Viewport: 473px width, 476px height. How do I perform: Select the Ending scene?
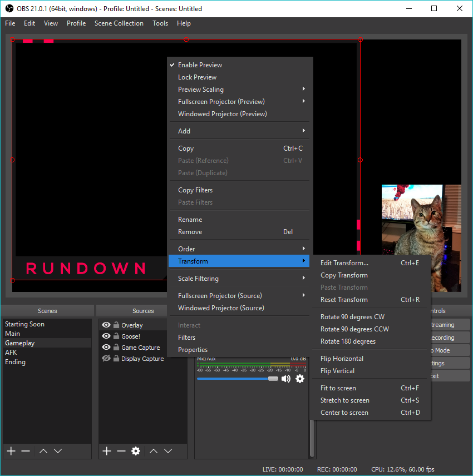[47, 362]
